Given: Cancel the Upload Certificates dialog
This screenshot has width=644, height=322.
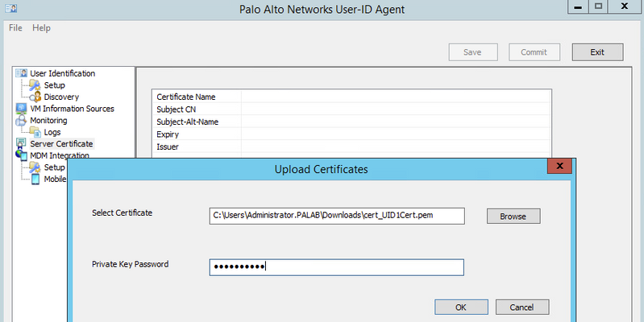Looking at the screenshot, I should click(x=522, y=307).
